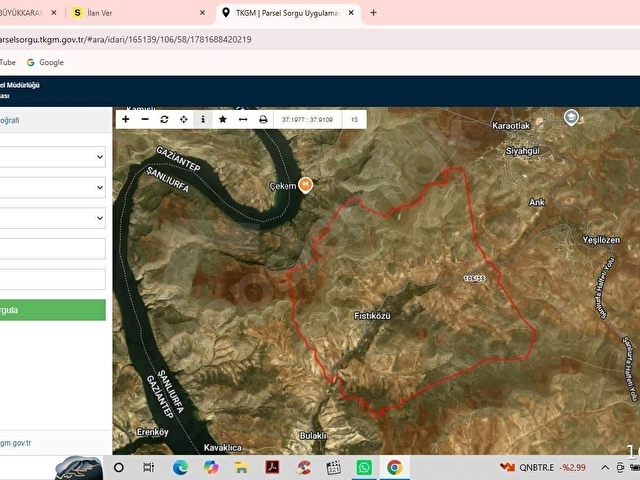The image size is (640, 480).
Task: Show hidden system tray icons
Action: [605, 467]
